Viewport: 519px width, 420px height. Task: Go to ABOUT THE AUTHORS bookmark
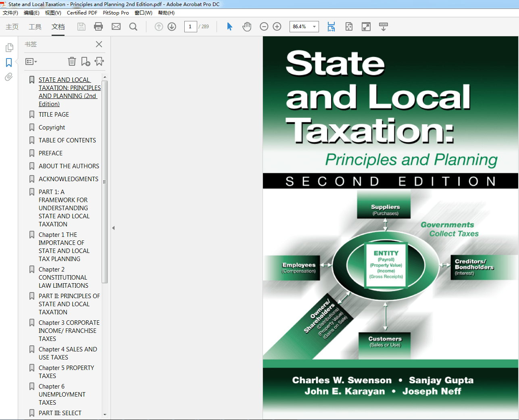tap(69, 166)
